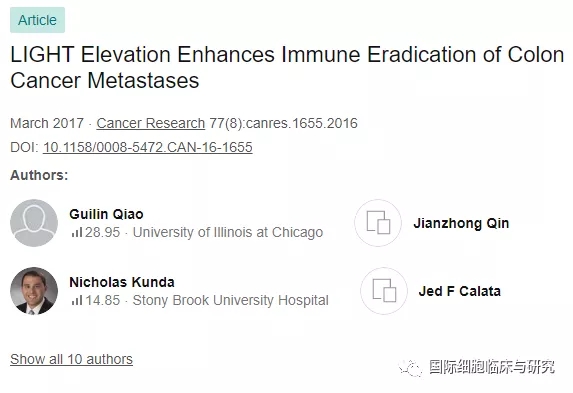
Task: Click the Article type badge
Action: pyautogui.click(x=37, y=20)
